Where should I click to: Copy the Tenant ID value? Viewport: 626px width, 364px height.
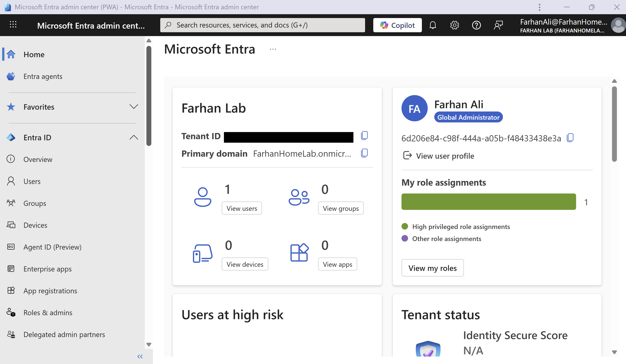[364, 136]
